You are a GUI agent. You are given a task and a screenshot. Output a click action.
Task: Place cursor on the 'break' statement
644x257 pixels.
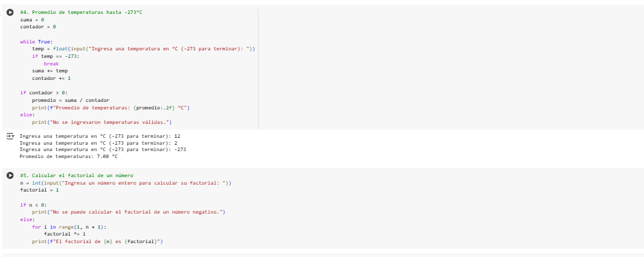52,64
